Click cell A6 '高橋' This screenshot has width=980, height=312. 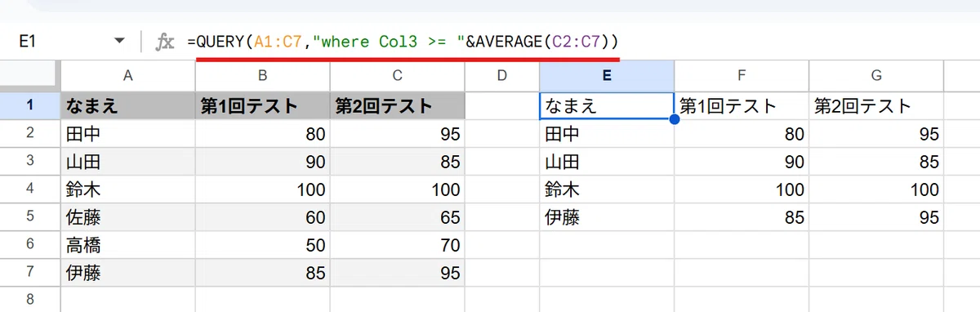(127, 244)
